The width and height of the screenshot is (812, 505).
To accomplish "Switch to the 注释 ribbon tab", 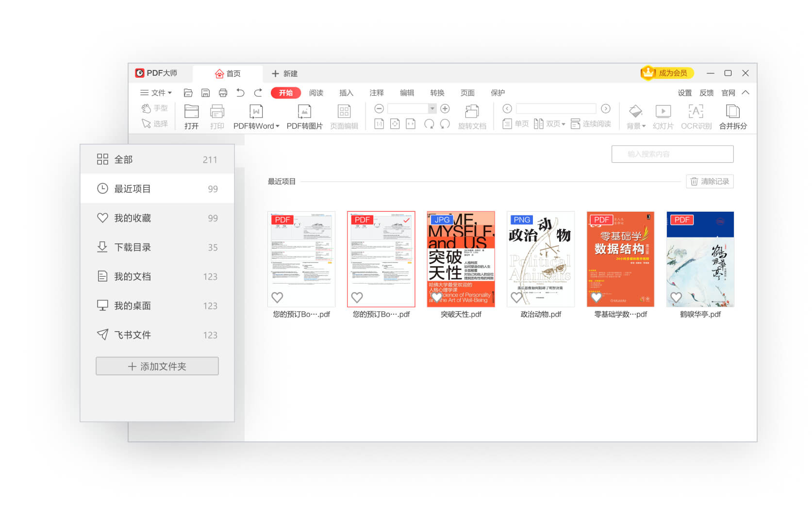I will pos(376,93).
